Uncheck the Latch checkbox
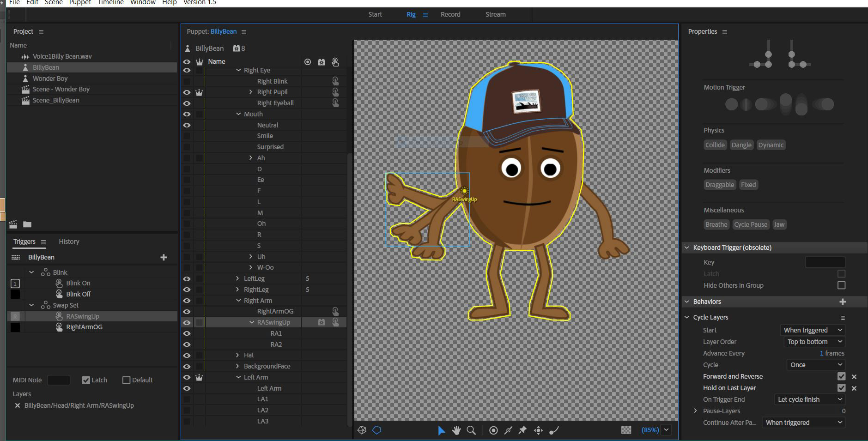The width and height of the screenshot is (868, 441). 86,380
